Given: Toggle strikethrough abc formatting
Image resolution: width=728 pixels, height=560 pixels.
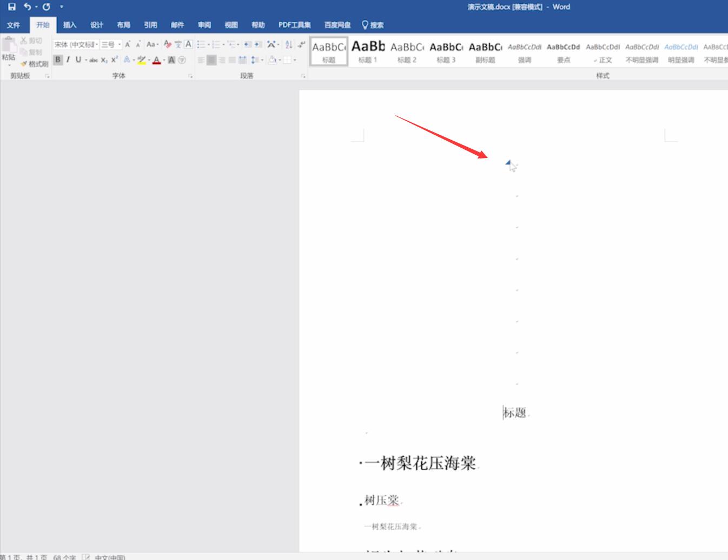Looking at the screenshot, I should click(94, 60).
